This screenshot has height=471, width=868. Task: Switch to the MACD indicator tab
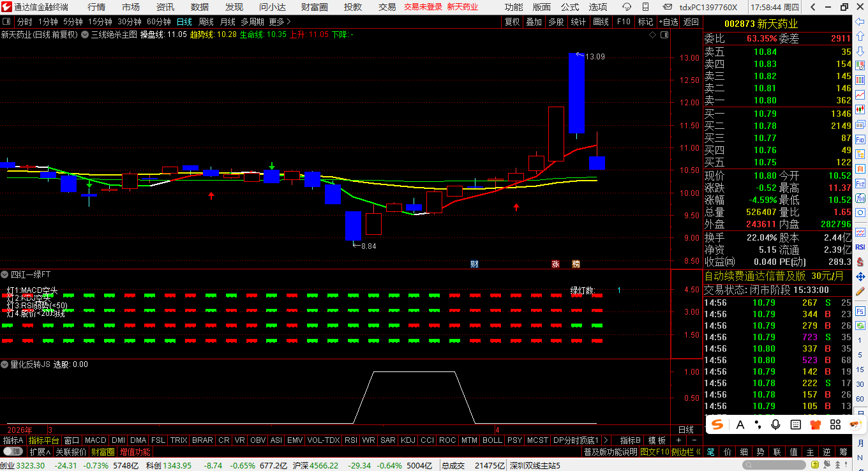coord(95,440)
